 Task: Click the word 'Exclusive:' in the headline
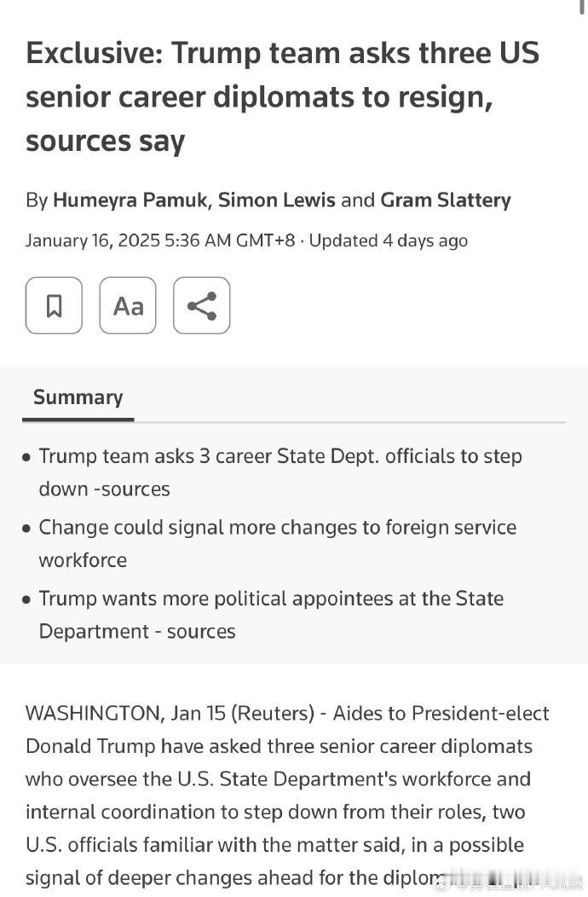[95, 53]
